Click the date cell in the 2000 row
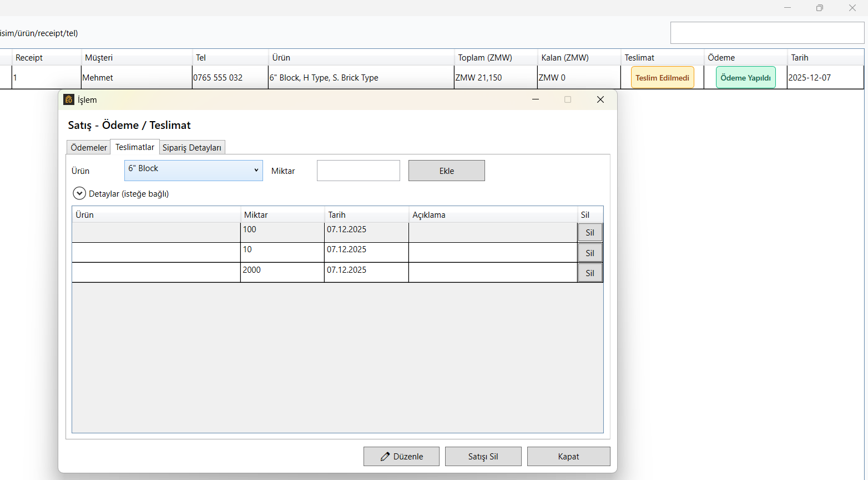This screenshot has width=868, height=480. click(367, 272)
